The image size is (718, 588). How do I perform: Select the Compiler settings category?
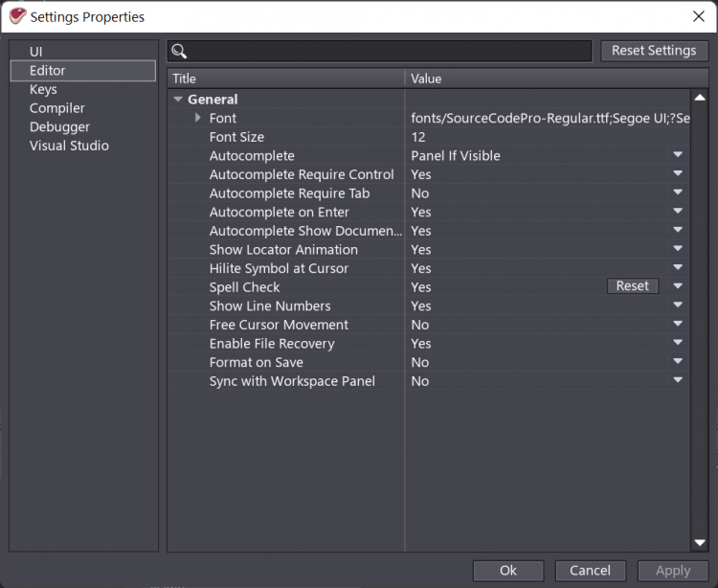click(57, 108)
